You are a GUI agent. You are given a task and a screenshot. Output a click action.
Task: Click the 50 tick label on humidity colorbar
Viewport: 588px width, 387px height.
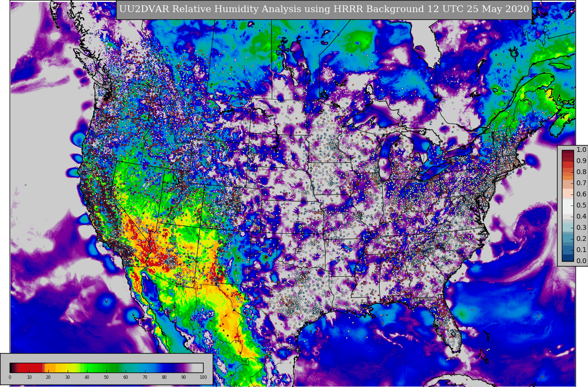(106, 377)
